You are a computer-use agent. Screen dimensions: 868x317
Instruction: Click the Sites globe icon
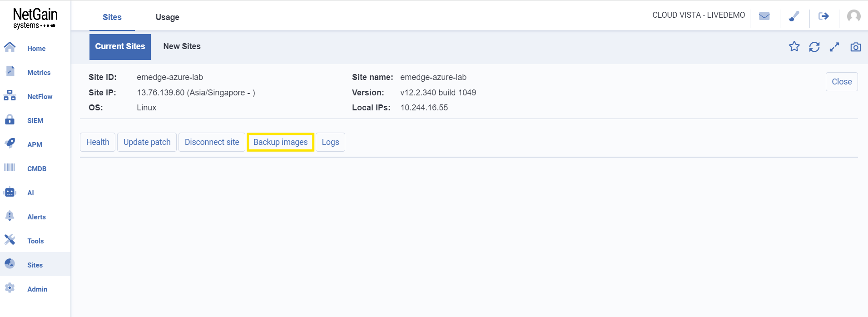tap(10, 264)
